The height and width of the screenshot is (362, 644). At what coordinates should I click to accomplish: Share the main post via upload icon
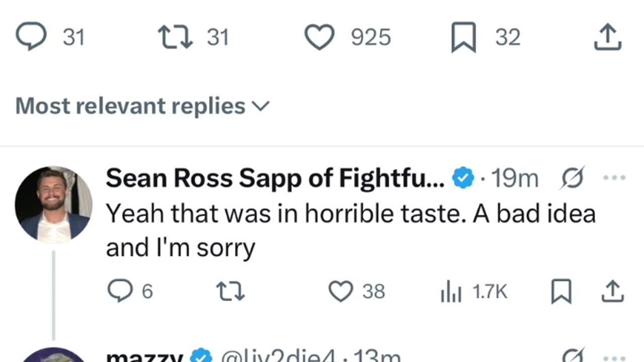pos(608,38)
